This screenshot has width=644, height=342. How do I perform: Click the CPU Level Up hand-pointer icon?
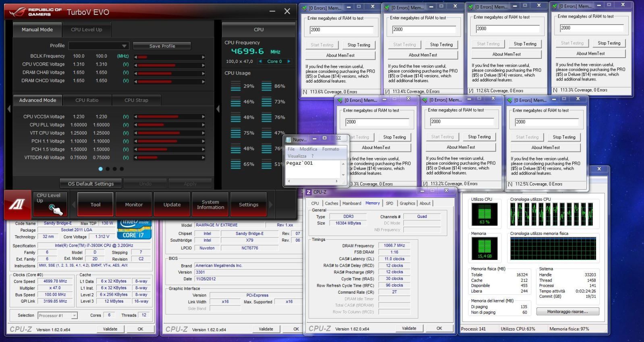55,209
